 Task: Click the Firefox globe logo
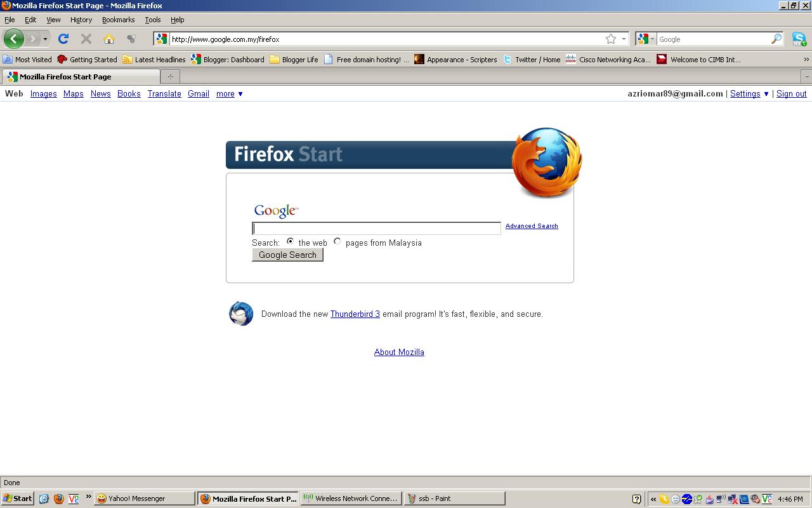point(547,163)
